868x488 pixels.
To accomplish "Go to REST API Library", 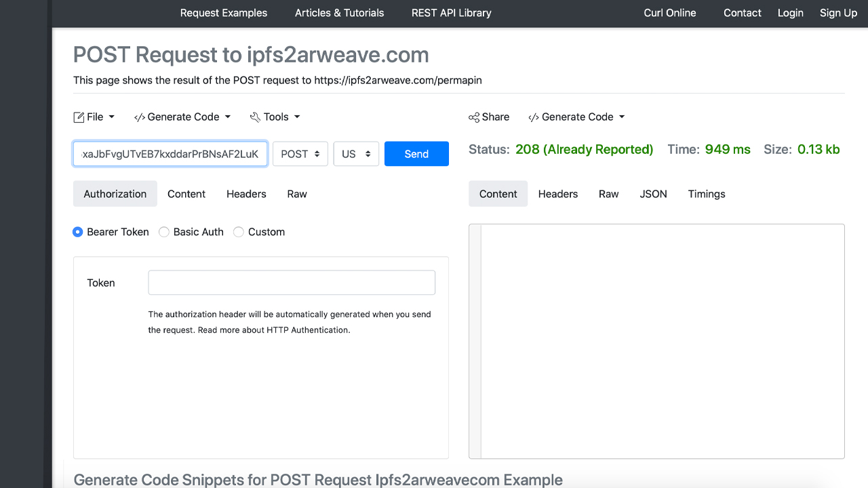I will tap(452, 13).
